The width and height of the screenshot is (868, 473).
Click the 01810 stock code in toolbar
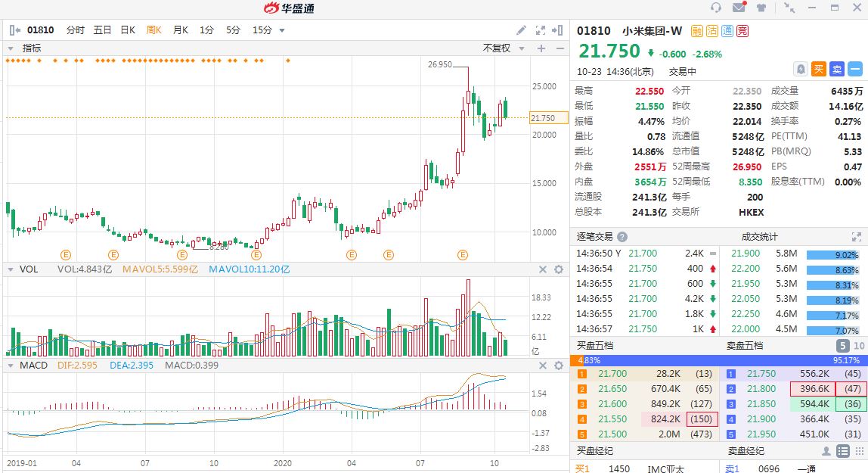pos(40,30)
